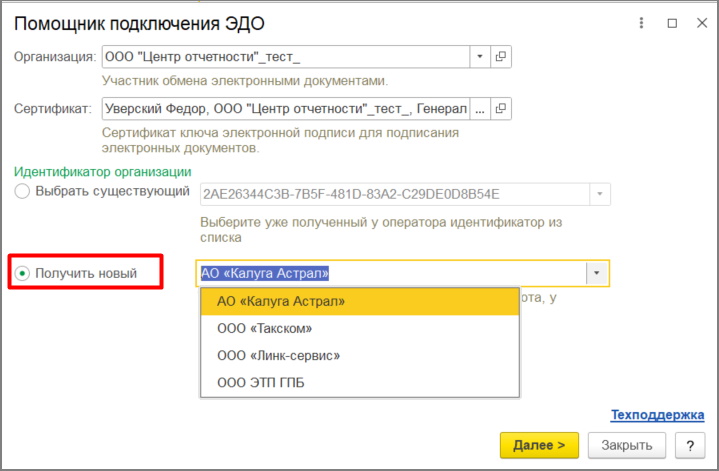Click into the Организация input field
The width and height of the screenshot is (719, 471).
(286, 56)
